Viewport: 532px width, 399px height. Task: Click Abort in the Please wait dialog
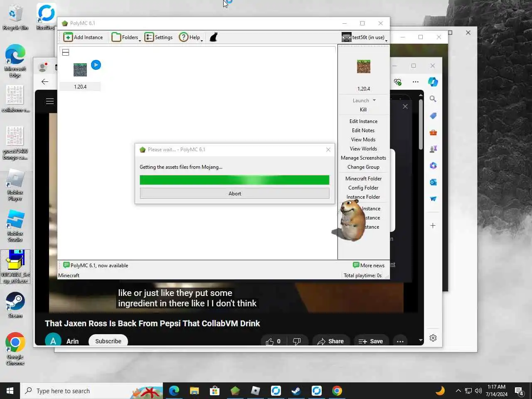click(x=234, y=194)
